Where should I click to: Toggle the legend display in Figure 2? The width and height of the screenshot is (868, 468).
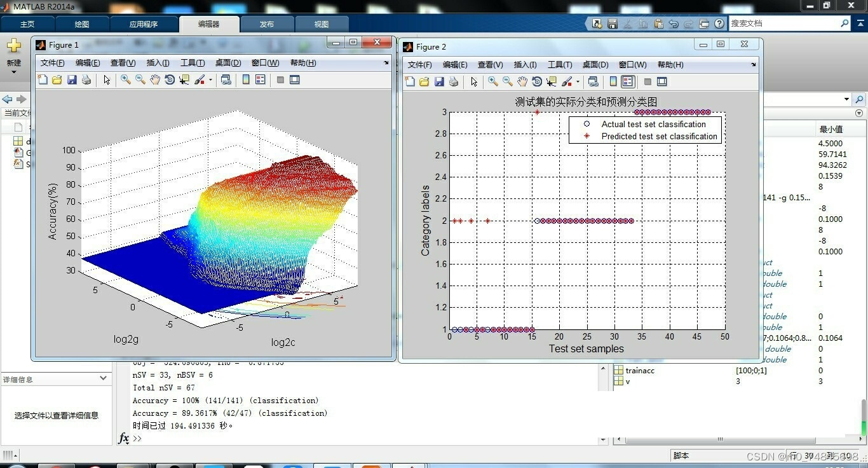(628, 81)
